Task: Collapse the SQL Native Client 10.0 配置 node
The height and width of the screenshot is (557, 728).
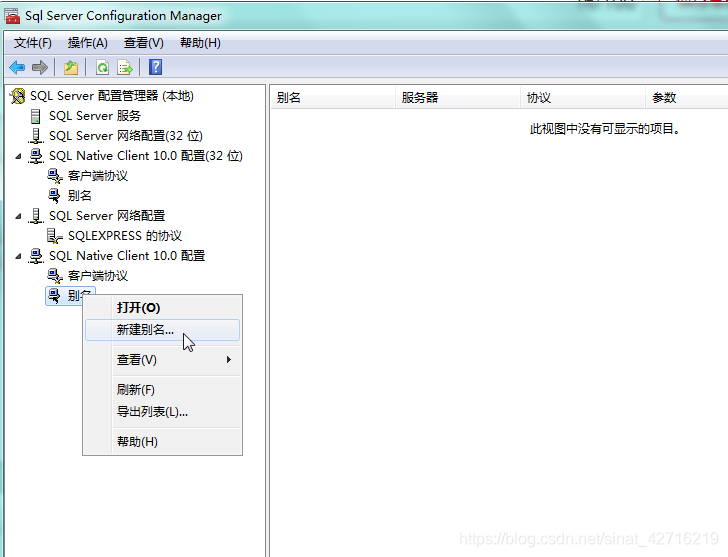Action: click(x=18, y=256)
